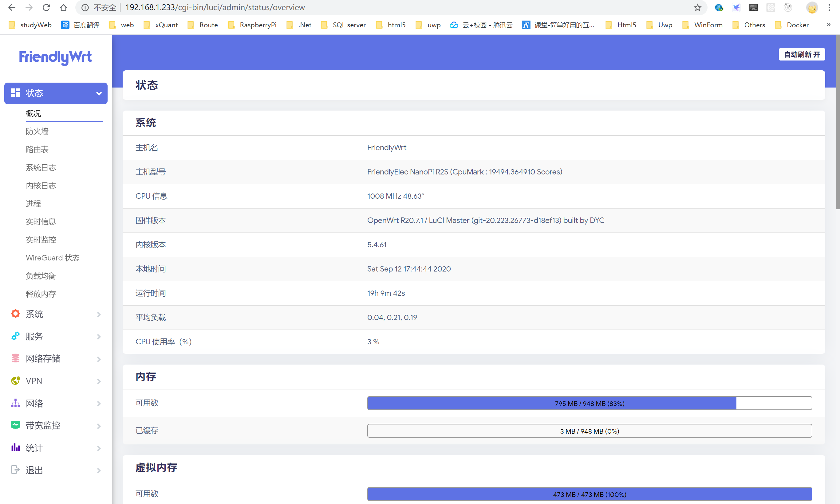
Task: Click the 带宽监控 monitor icon
Action: (x=15, y=425)
